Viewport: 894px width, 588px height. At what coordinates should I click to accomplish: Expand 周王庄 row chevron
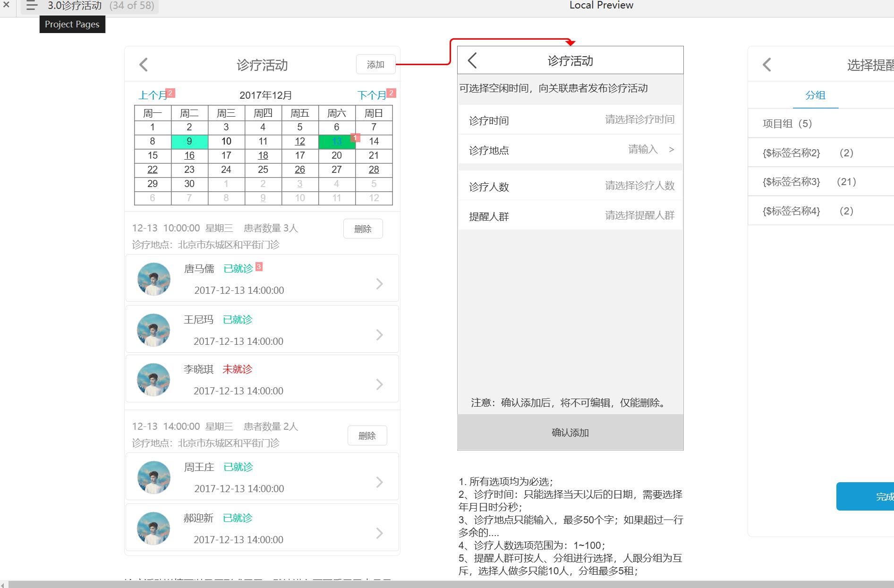coord(379,482)
